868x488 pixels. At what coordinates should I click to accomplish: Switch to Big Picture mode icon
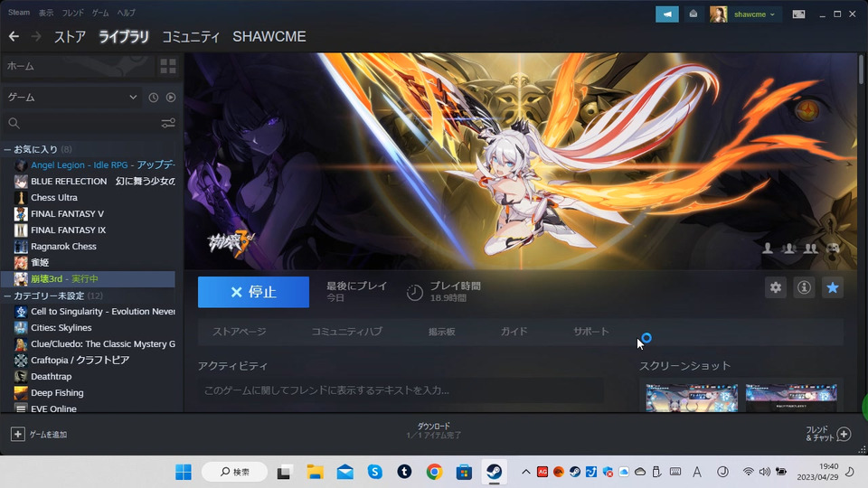coord(798,14)
